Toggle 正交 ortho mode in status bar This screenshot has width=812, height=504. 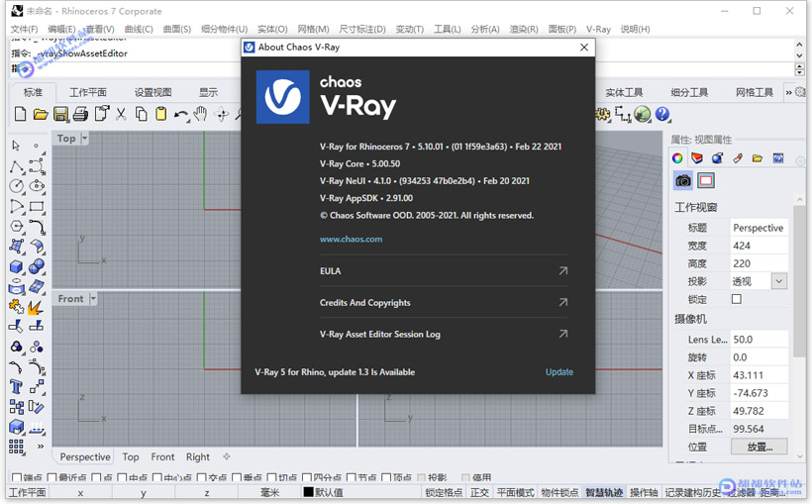coord(479,492)
